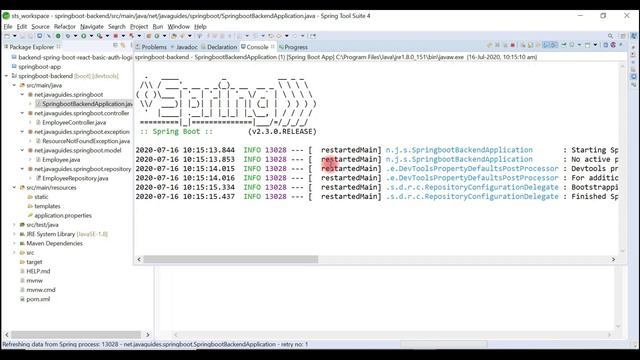Open the Project menu
The height and width of the screenshot is (360, 640).
(139, 27)
